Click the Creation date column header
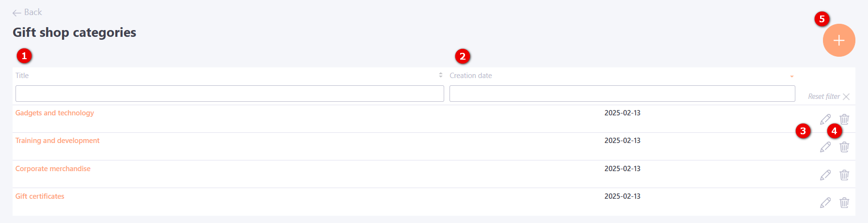This screenshot has height=223, width=868. [471, 76]
